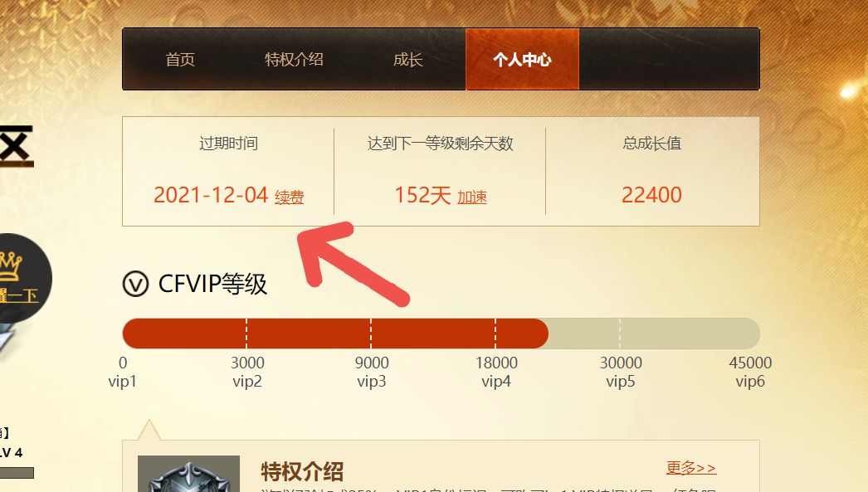Viewport: 868px width, 492px height.
Task: Click the total growth value 22400
Action: (651, 195)
